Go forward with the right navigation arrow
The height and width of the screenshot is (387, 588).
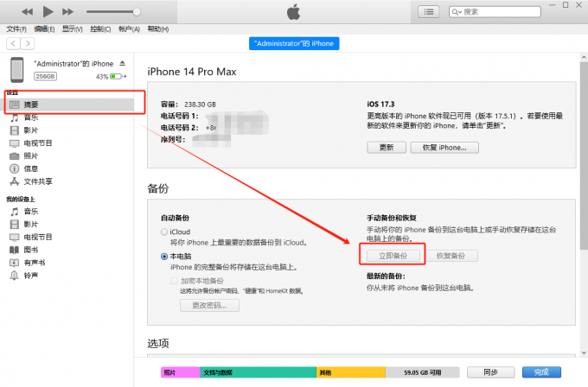(x=28, y=43)
